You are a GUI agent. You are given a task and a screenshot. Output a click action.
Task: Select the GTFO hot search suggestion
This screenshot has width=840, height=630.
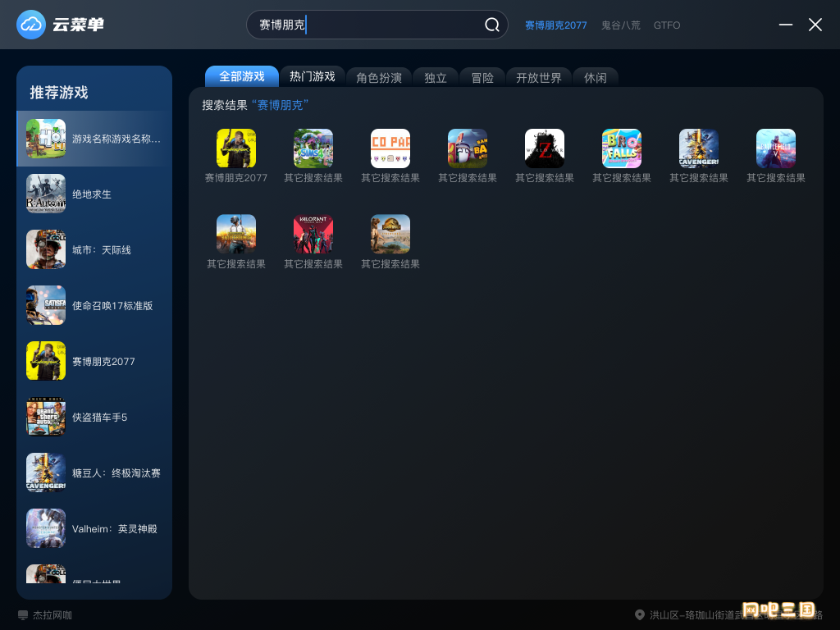666,25
